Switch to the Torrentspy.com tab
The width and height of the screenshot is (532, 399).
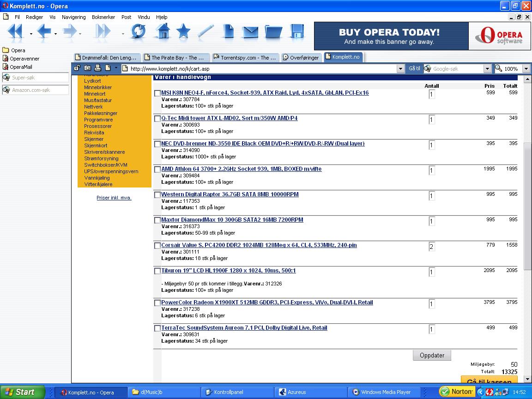pos(245,57)
